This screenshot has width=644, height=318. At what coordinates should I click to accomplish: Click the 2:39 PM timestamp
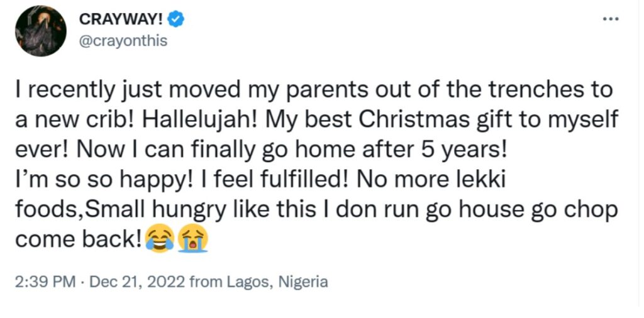[45, 282]
